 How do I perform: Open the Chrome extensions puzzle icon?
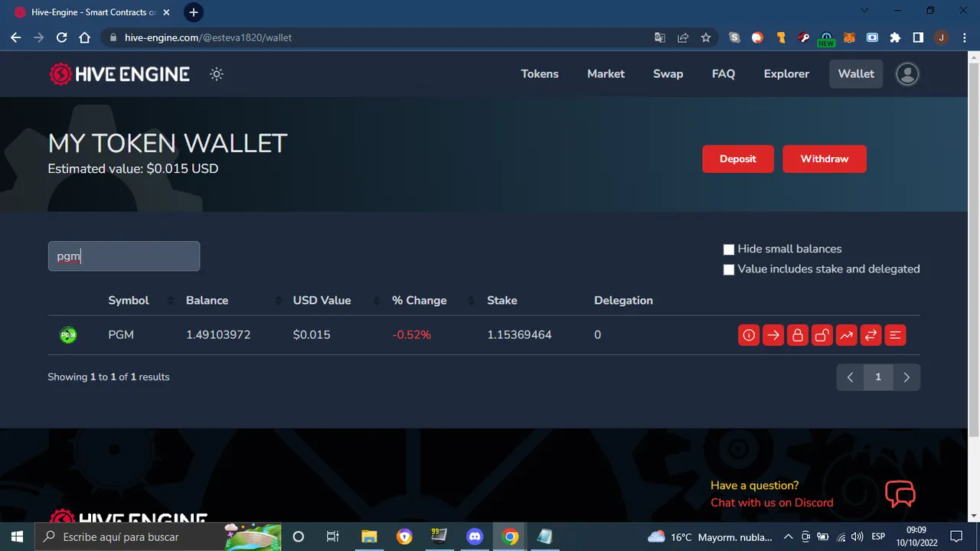click(895, 37)
